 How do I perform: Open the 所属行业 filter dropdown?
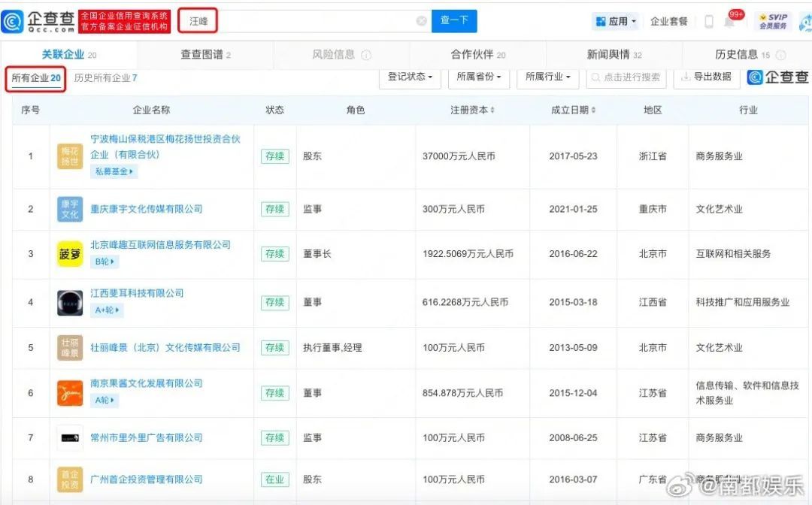547,77
